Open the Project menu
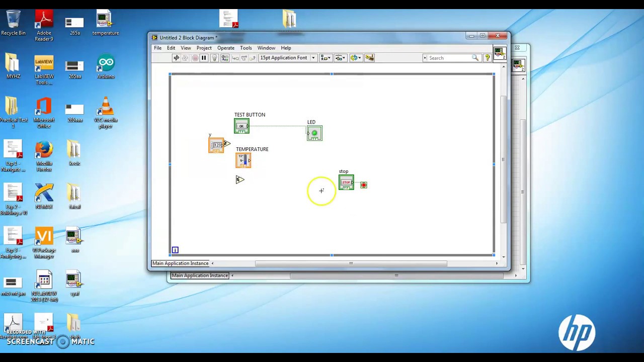This screenshot has width=644, height=362. click(x=204, y=48)
